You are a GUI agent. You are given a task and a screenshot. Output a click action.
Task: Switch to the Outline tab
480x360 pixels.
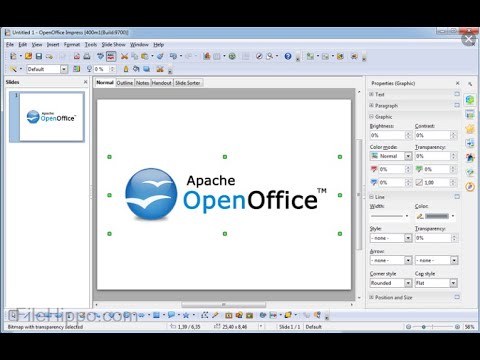click(x=125, y=83)
